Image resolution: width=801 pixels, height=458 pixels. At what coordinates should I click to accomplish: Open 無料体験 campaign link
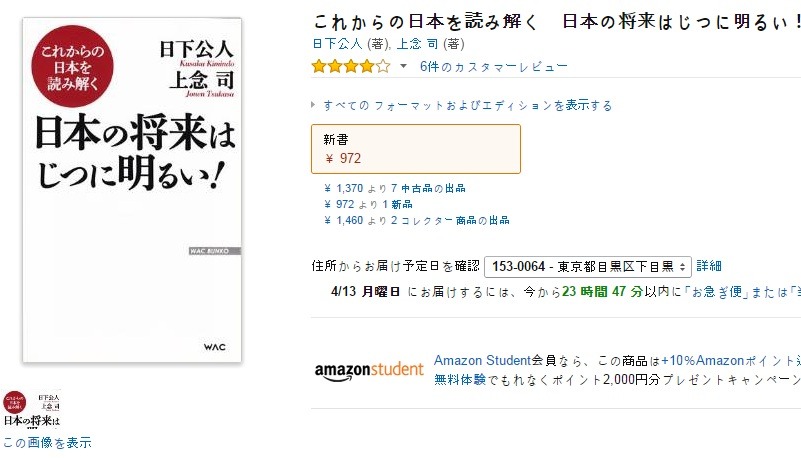pyautogui.click(x=460, y=379)
